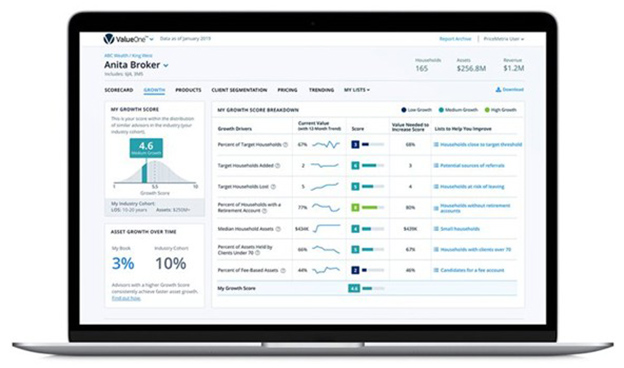Click the Asset Growth Over Time heading
The image size is (624, 368).
click(x=144, y=232)
